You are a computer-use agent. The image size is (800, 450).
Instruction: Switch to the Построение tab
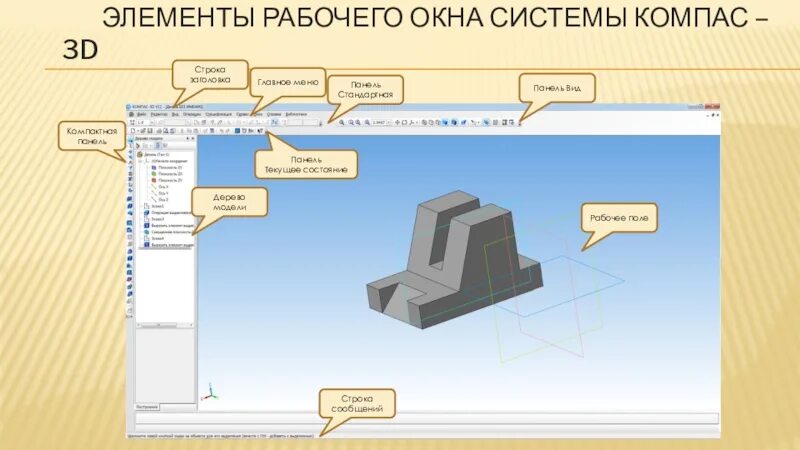pos(147,407)
